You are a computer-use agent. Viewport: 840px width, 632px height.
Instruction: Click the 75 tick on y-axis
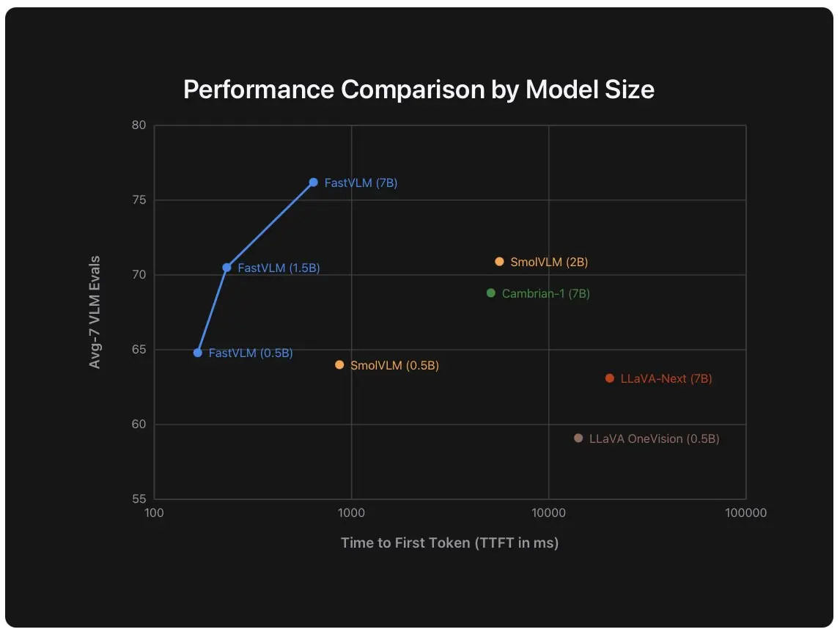[x=139, y=200]
